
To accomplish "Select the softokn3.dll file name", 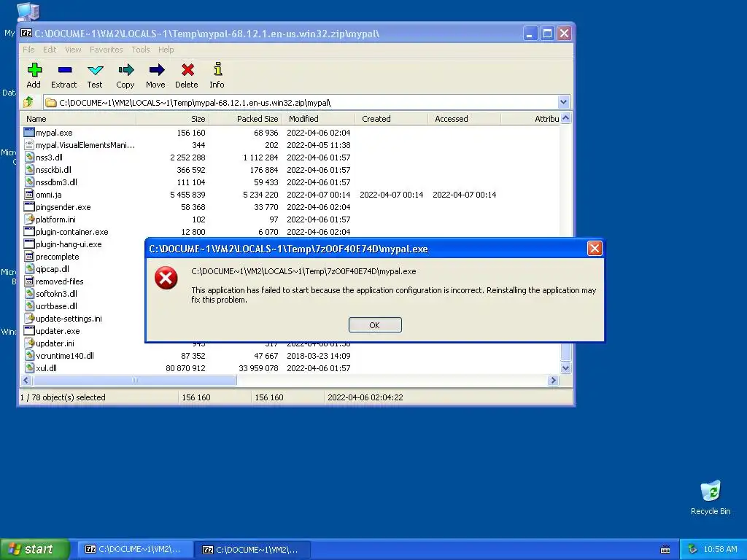I will pyautogui.click(x=56, y=293).
